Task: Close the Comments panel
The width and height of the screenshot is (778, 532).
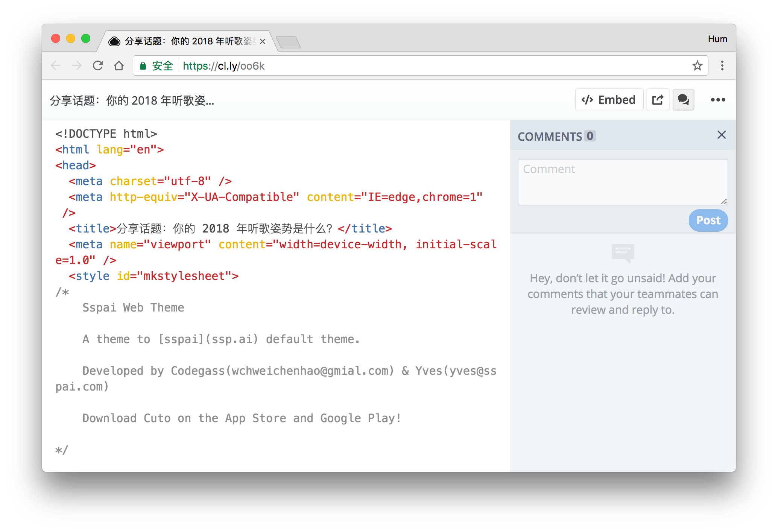Action: (721, 135)
